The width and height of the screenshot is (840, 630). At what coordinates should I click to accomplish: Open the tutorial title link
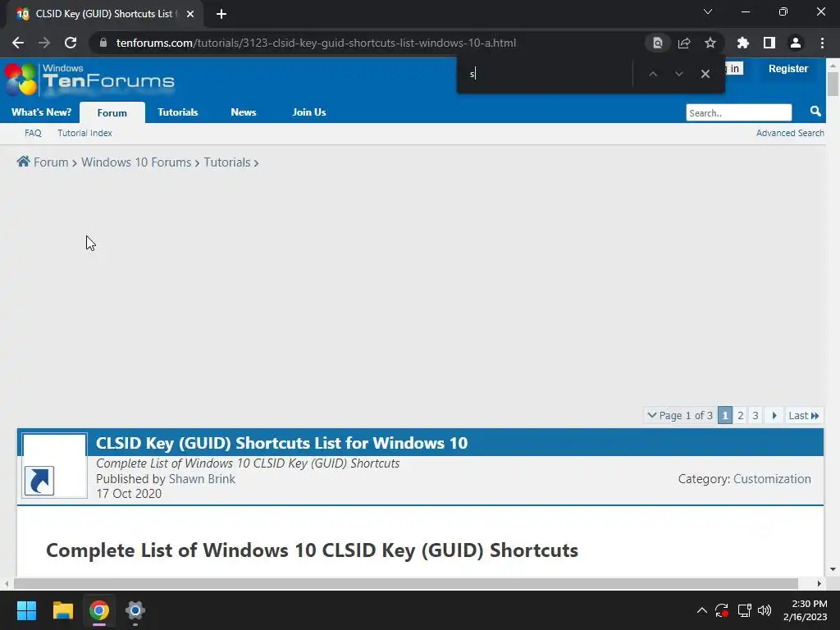tap(282, 443)
